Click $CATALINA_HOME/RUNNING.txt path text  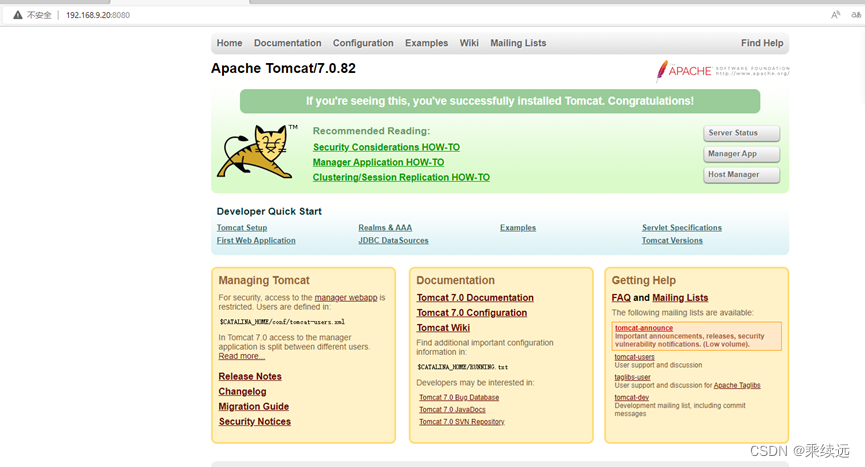click(462, 367)
